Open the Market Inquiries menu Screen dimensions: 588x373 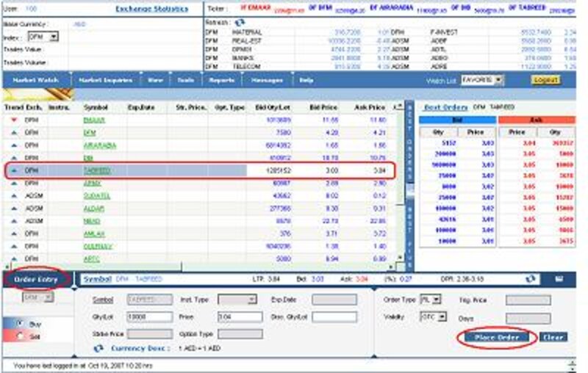pos(105,79)
